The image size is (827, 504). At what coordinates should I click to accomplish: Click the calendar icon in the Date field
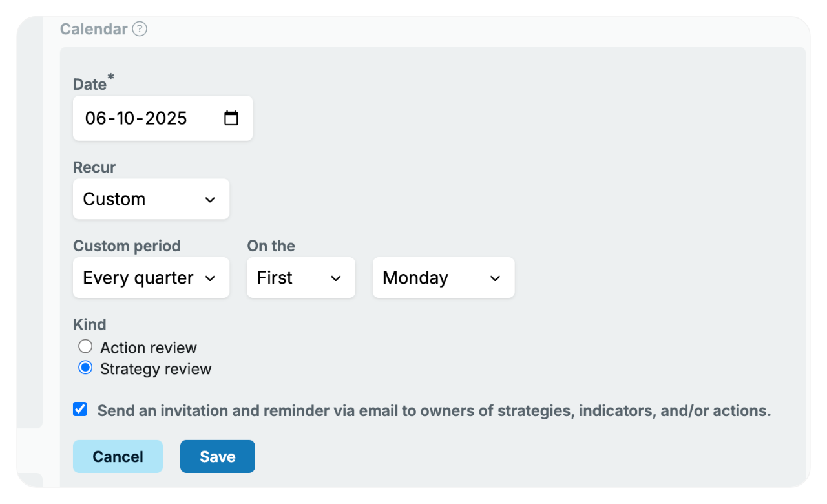[231, 118]
